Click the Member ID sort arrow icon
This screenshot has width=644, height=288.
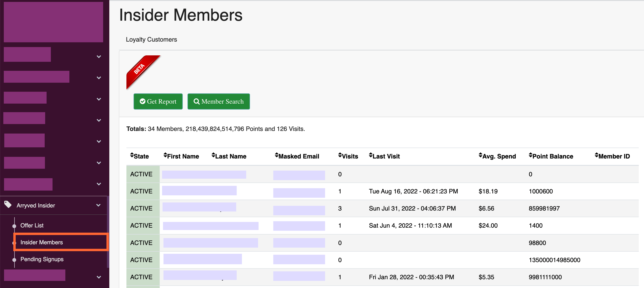point(596,155)
